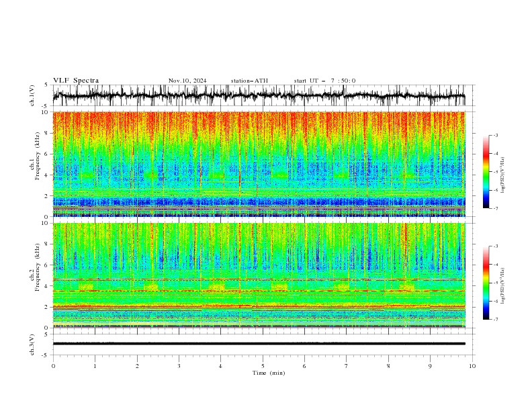532x411 pixels.
Task: Click the ch.1 voltage waveform trace
Action: (x=259, y=95)
